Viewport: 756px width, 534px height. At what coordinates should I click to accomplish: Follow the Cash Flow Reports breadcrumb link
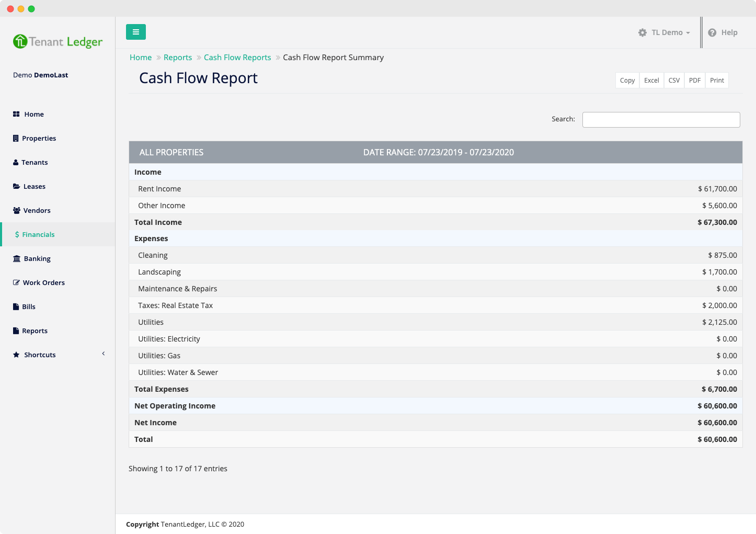click(237, 58)
